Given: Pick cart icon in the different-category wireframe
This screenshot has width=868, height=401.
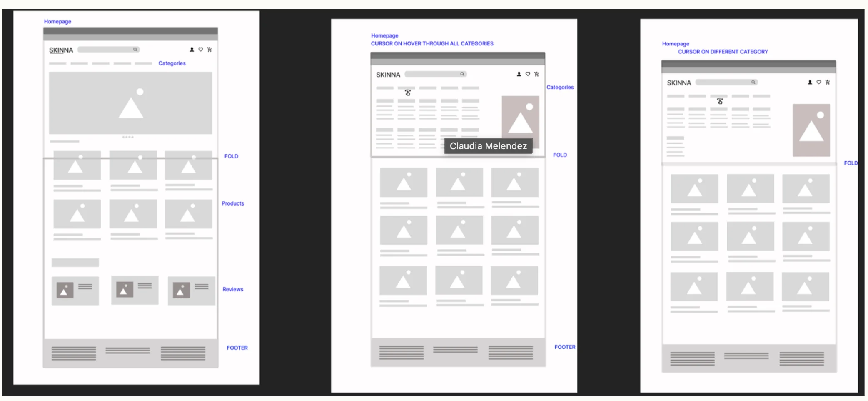Looking at the screenshot, I should coord(828,83).
